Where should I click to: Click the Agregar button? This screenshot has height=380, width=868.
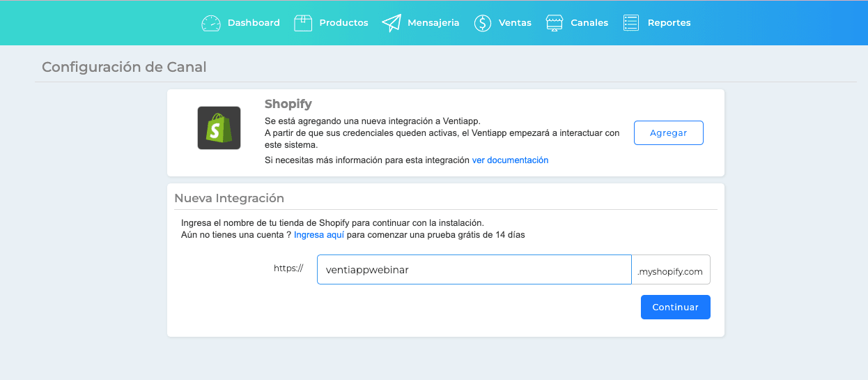click(669, 132)
